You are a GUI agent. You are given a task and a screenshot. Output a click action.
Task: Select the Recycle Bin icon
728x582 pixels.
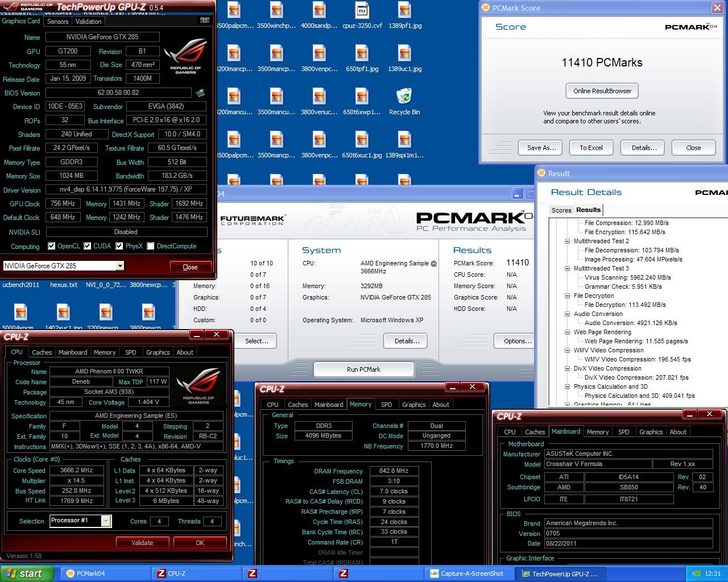coord(404,102)
